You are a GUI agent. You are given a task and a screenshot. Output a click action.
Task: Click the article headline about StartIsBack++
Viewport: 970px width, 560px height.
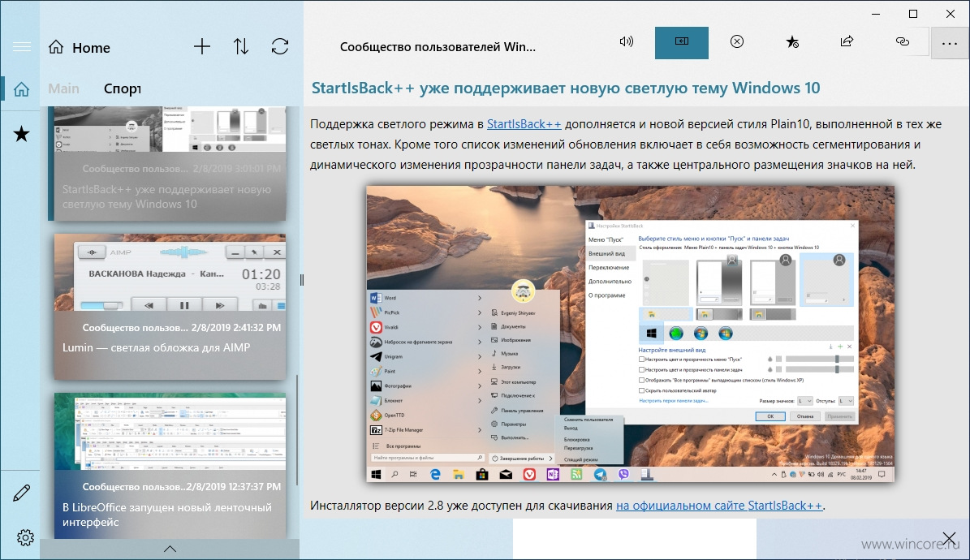566,88
